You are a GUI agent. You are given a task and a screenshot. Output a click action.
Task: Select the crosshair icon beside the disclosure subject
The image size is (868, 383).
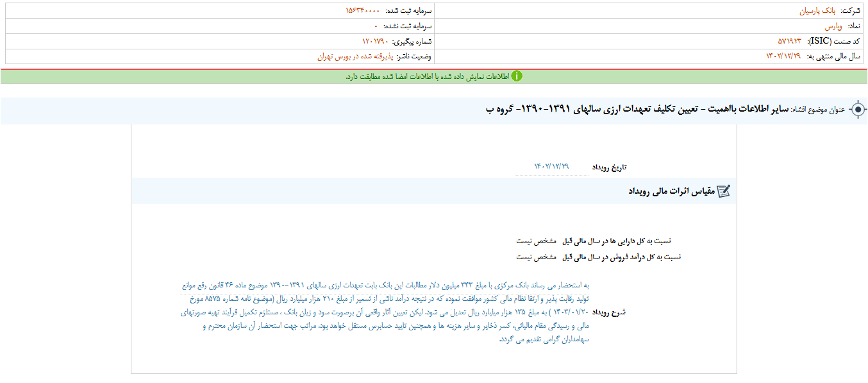pos(857,110)
